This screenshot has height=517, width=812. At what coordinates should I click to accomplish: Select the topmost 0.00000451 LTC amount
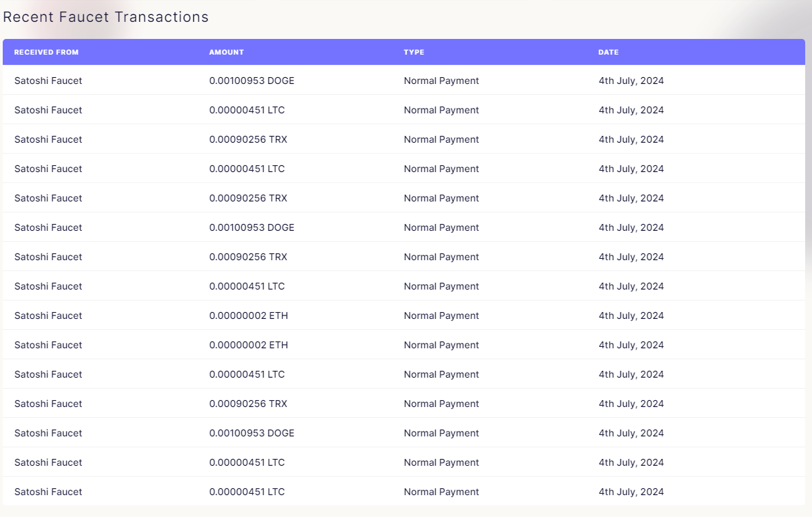click(247, 111)
